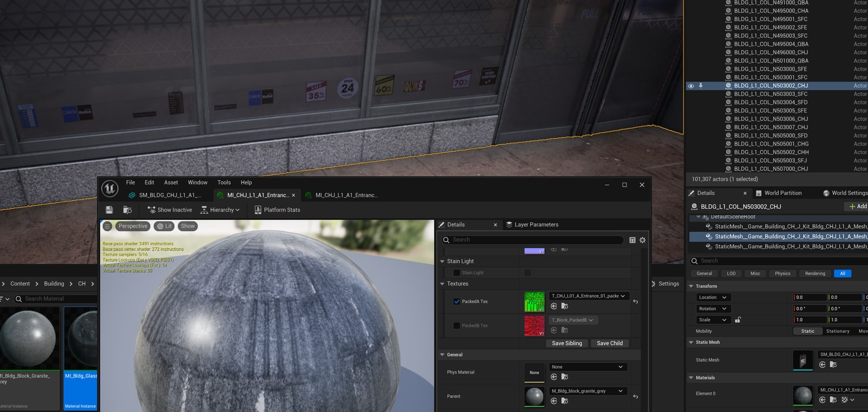Toggle the pin icon on BLDG_L1_COL_N503002_CHJ
This screenshot has width=868, height=412.
tap(700, 86)
